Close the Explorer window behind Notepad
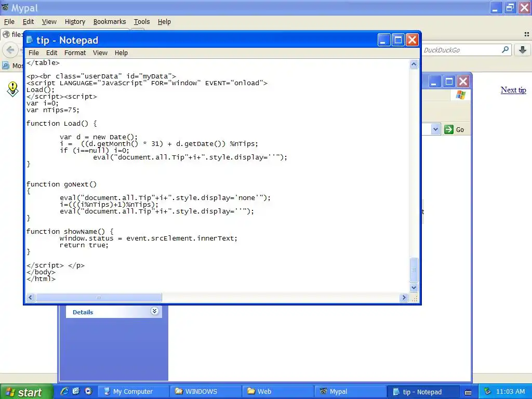This screenshot has width=532, height=399. [463, 82]
